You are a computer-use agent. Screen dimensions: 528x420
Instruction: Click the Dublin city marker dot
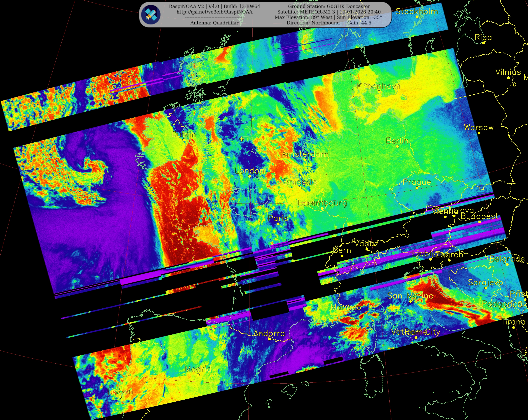click(x=184, y=140)
